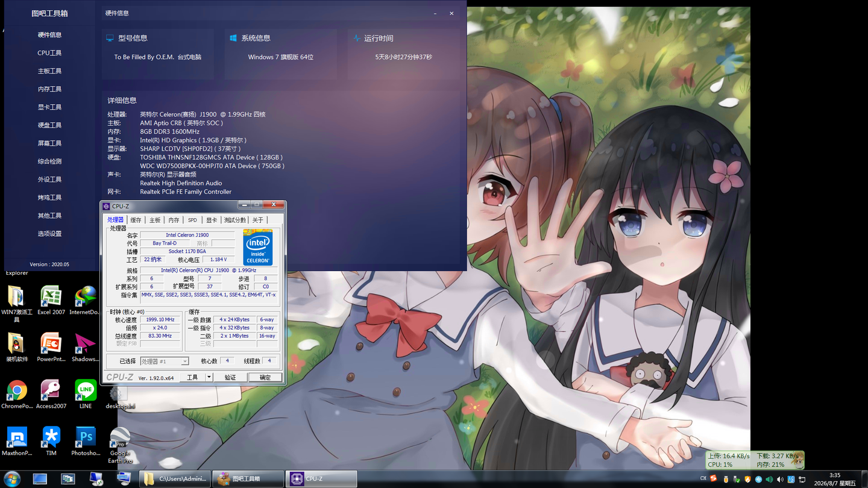Click the Intel Inside Celeron logo
868x488 pixels.
257,247
